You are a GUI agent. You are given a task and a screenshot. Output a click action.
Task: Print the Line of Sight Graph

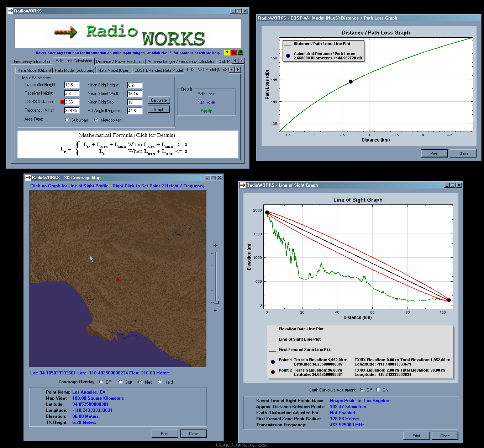pyautogui.click(x=416, y=436)
